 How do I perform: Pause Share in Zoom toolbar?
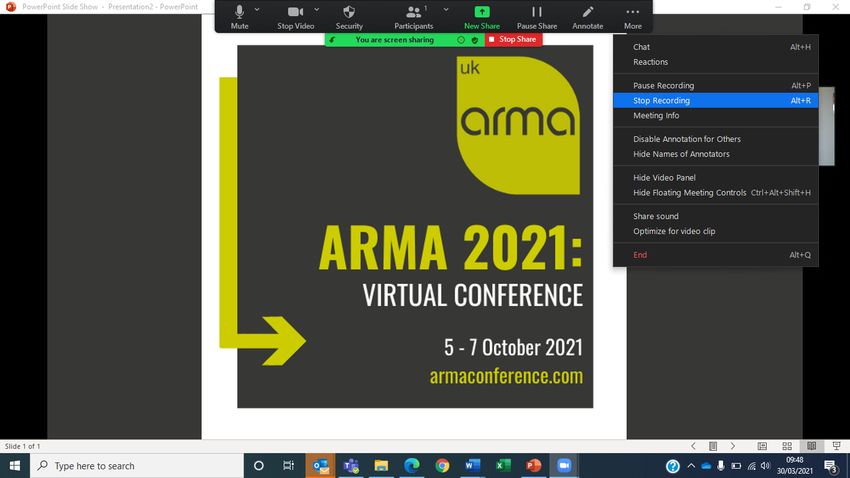pos(537,17)
